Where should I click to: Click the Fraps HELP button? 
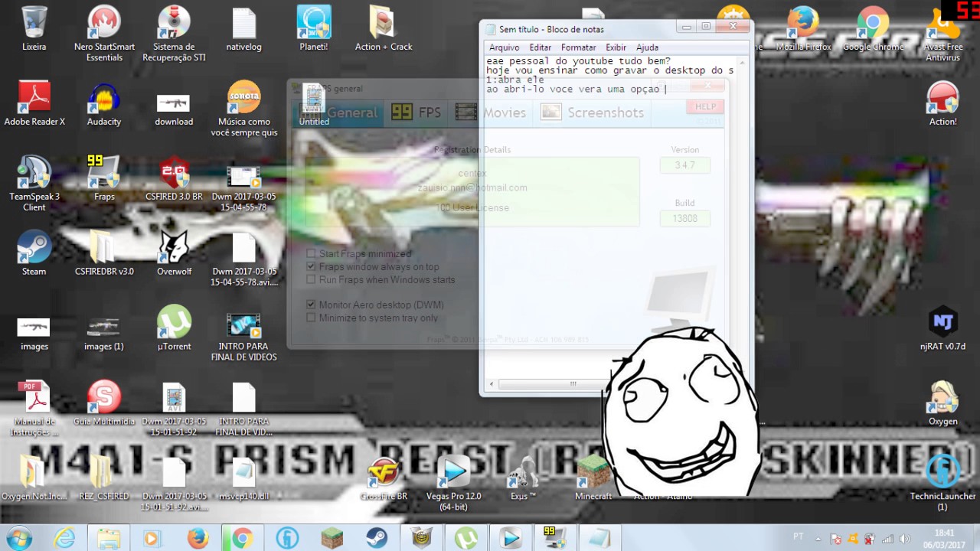[x=705, y=106]
